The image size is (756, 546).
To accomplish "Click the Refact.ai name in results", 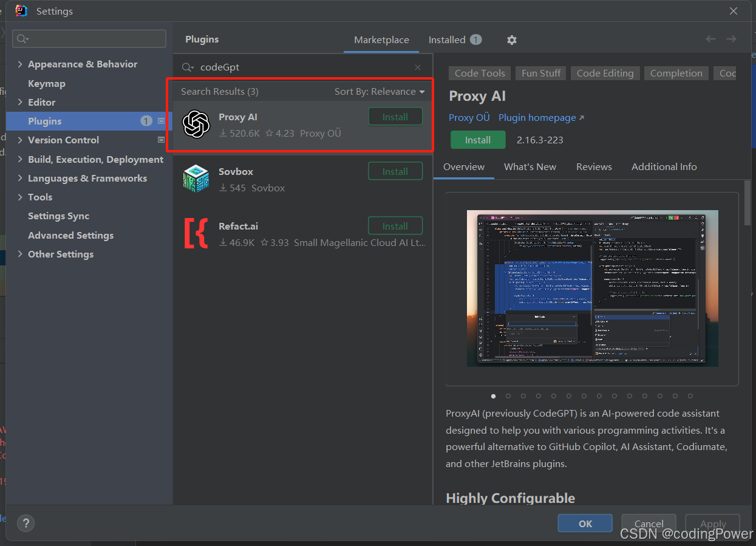I will pos(238,226).
